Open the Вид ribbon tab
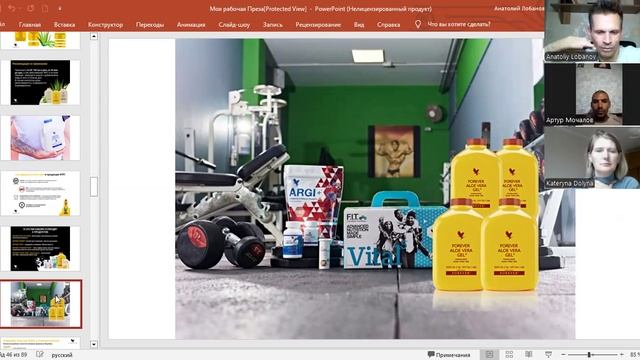This screenshot has width=640, height=360. pyautogui.click(x=359, y=24)
